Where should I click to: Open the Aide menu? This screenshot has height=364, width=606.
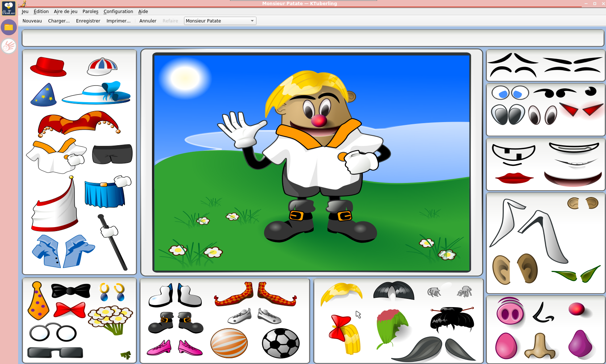[143, 12]
